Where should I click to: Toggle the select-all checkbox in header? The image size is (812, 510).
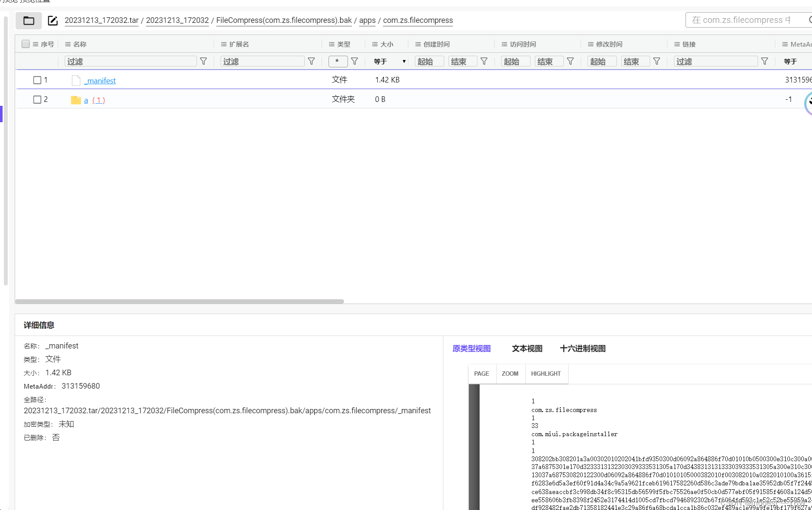(x=25, y=44)
